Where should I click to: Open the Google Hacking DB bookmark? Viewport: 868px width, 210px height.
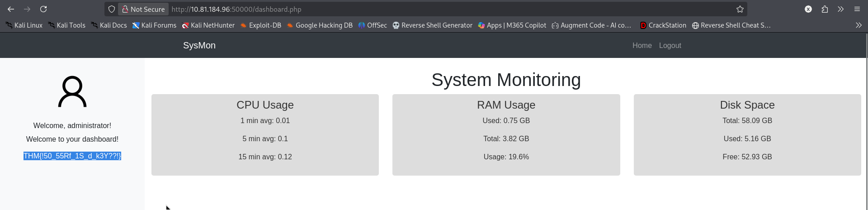[320, 25]
